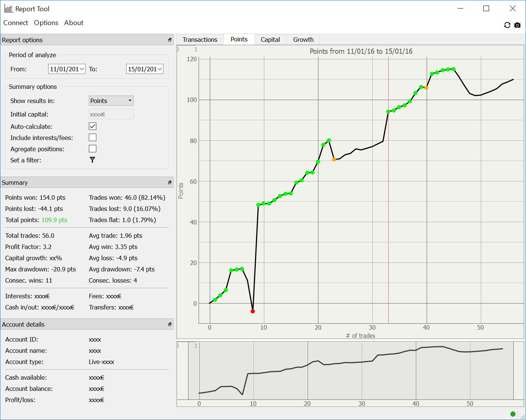
Task: Undock the Report options panel
Action: (170, 40)
